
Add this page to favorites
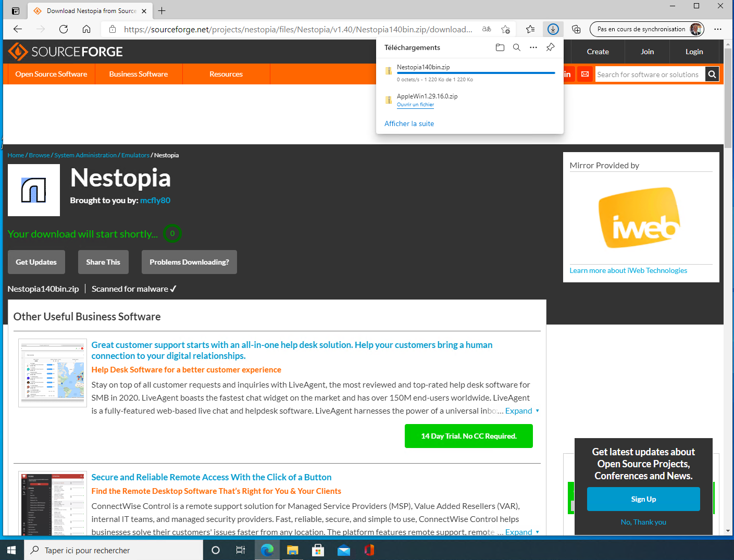pyautogui.click(x=505, y=29)
